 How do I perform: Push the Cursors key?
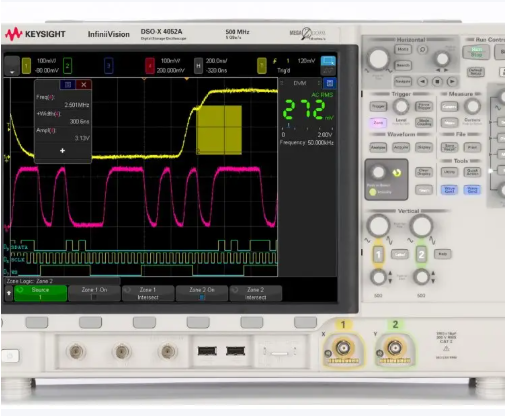click(449, 106)
